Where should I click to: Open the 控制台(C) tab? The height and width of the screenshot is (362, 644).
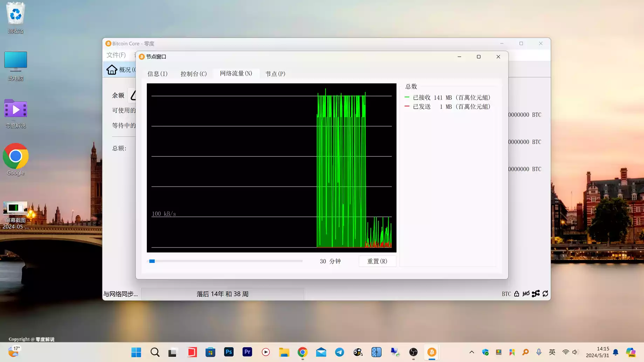click(193, 74)
